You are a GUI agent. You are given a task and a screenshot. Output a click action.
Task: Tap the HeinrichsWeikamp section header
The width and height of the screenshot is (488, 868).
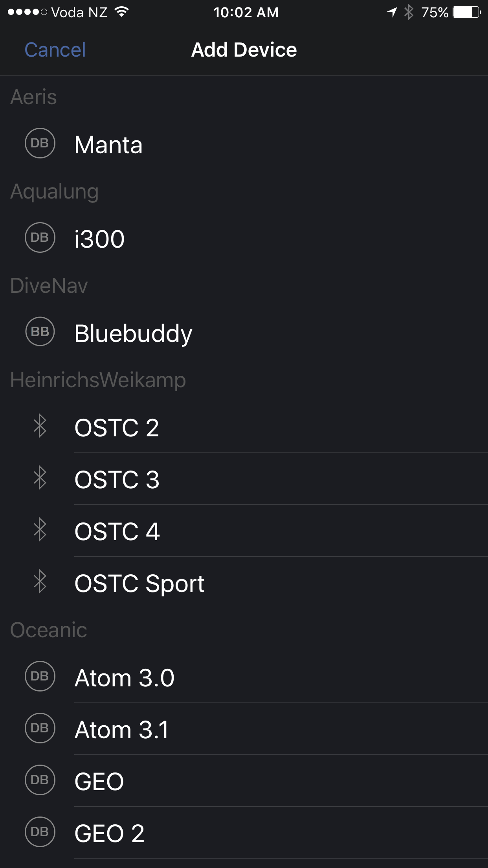click(98, 380)
